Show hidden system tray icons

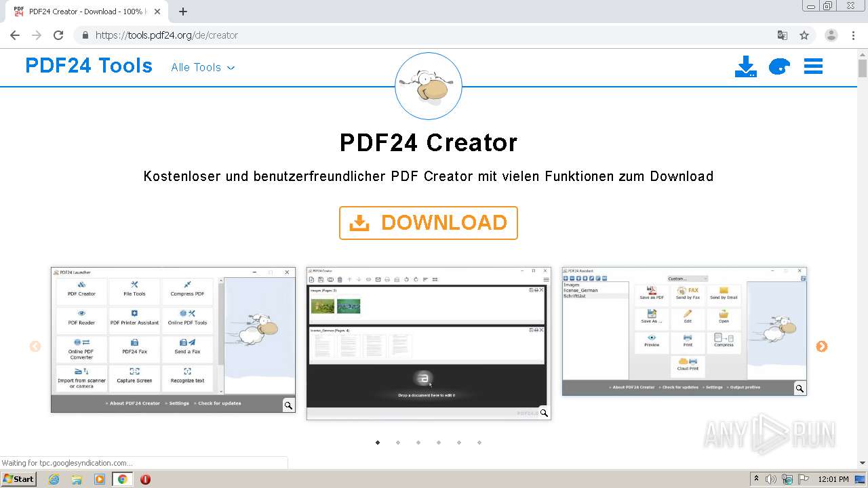(756, 479)
